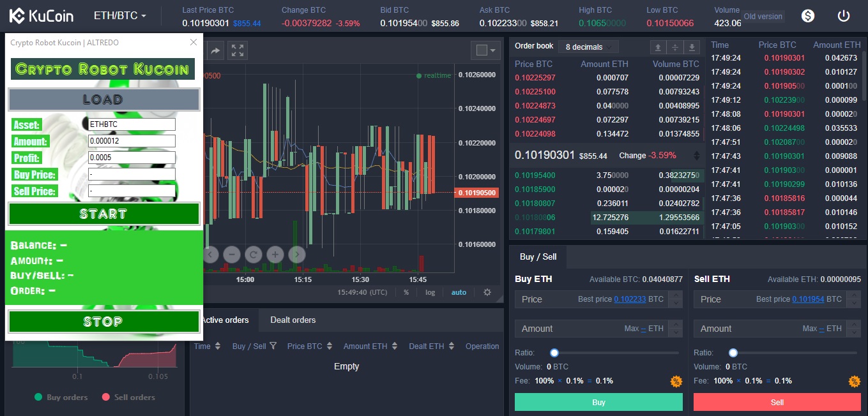
Task: Click the green Buy button
Action: point(598,402)
